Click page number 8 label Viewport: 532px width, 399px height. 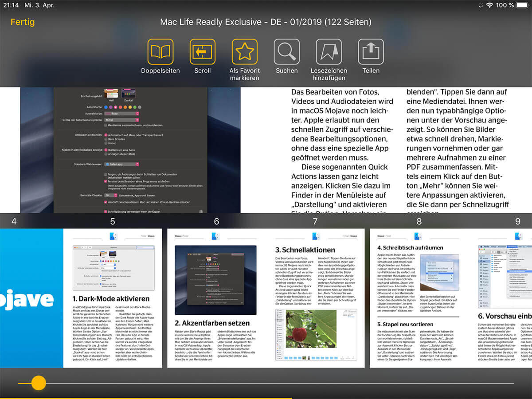click(x=419, y=221)
